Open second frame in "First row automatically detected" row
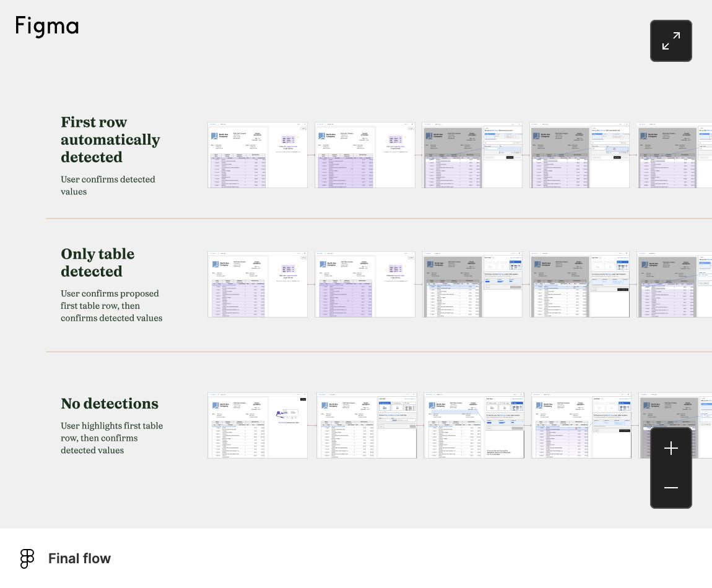 click(365, 155)
